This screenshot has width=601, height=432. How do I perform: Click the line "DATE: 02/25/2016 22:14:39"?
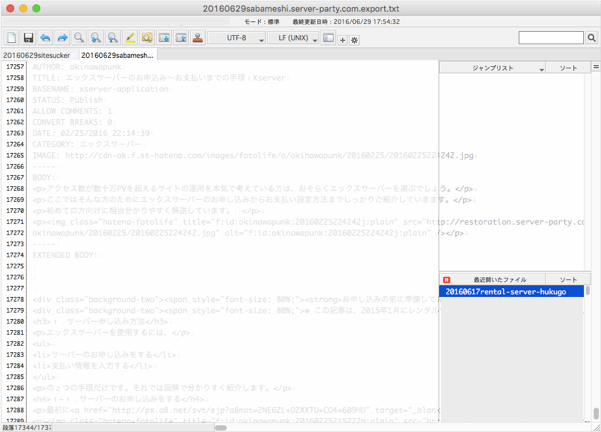click(91, 133)
